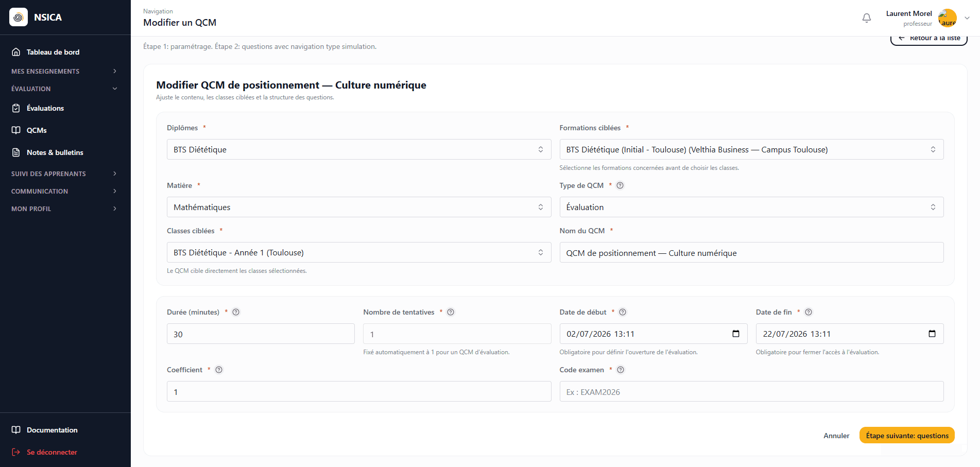This screenshot has width=980, height=467.
Task: Open the Type de QCM dropdown
Action: (x=751, y=207)
